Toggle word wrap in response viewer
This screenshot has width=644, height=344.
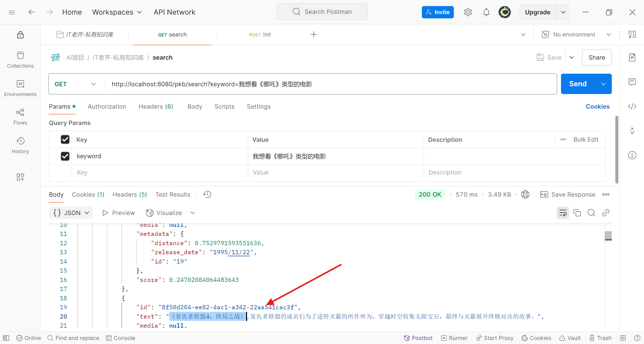point(562,213)
